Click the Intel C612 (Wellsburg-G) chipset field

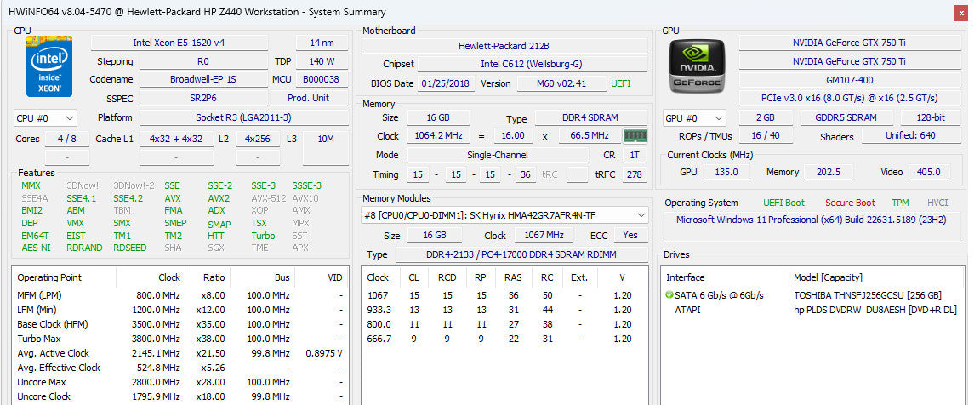coord(532,64)
